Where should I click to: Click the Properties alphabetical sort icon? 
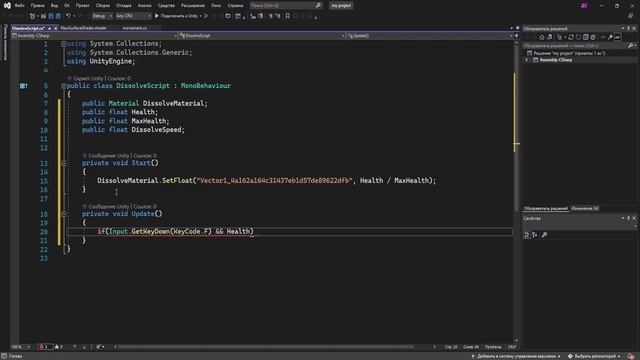point(535,235)
